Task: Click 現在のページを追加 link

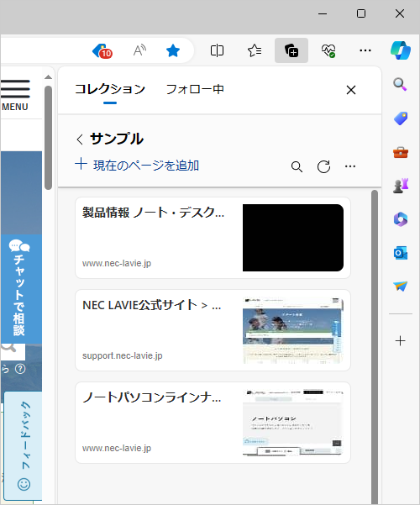Action: click(x=137, y=166)
